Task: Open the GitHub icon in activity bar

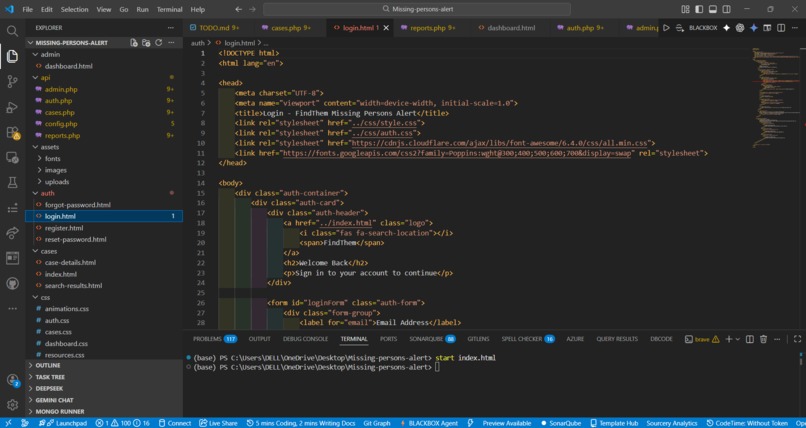Action: pyautogui.click(x=12, y=283)
